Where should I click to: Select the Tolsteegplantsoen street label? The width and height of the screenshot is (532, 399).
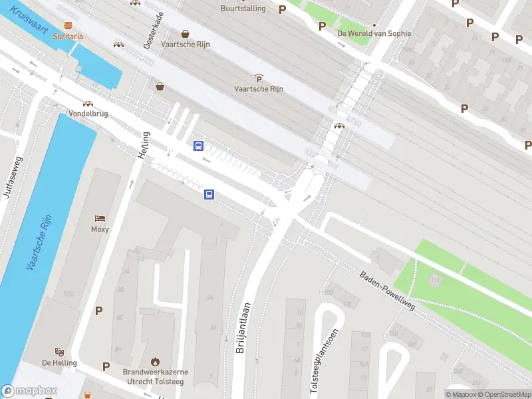[324, 361]
